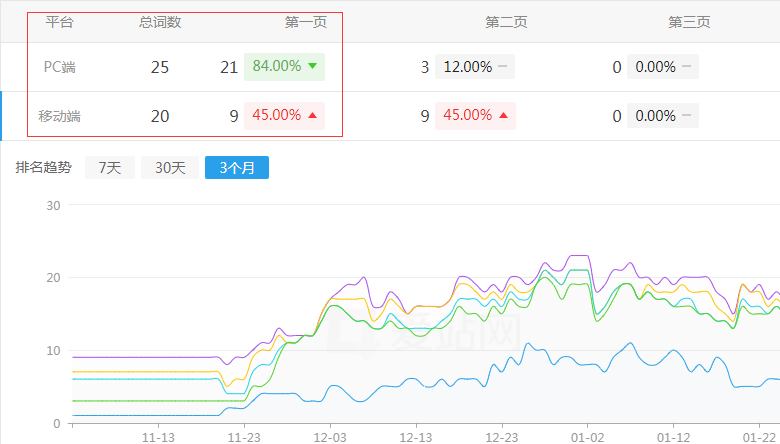Click the 第二页 column header
The height and width of the screenshot is (444, 780).
(505, 22)
